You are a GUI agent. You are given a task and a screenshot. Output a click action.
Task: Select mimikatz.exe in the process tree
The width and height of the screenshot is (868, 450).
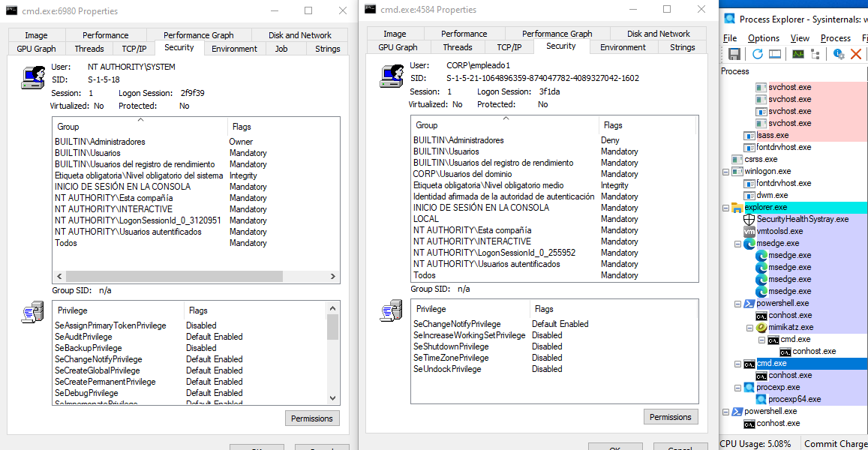[791, 328]
